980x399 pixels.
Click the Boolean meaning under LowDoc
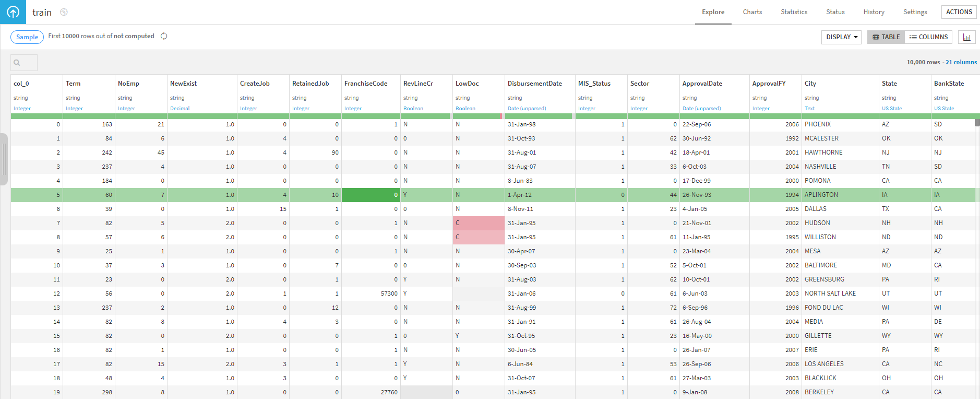[465, 109]
